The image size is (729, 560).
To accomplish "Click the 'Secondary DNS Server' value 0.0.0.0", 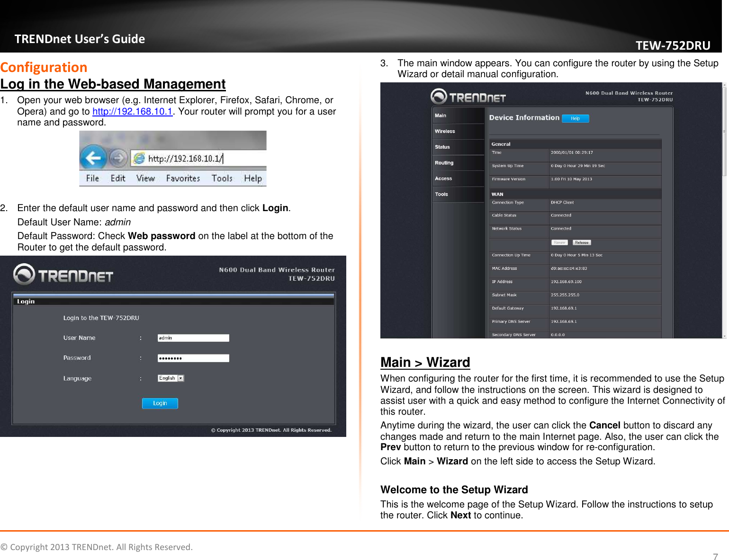I will pyautogui.click(x=558, y=335).
